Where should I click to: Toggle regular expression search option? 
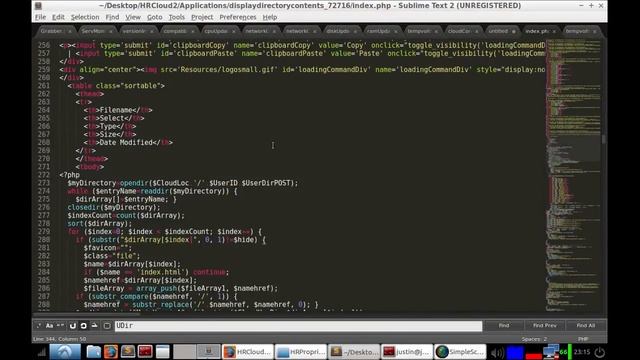click(x=39, y=326)
